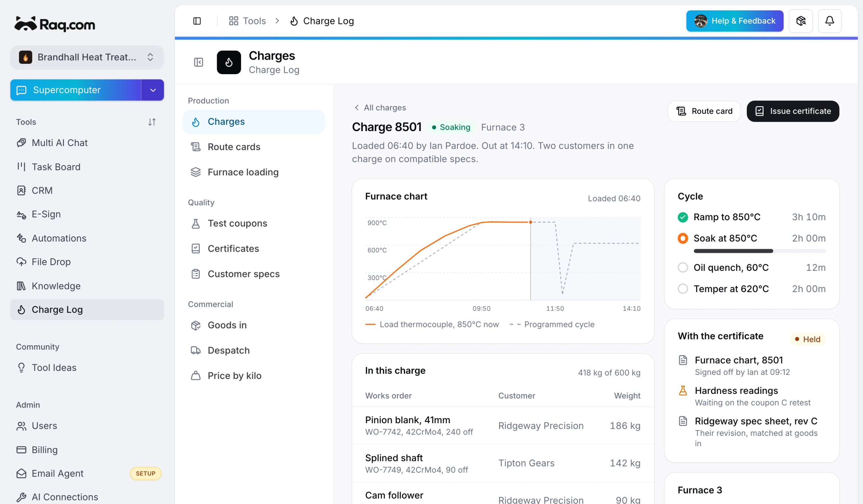This screenshot has width=863, height=504.
Task: Open Price by kilo page
Action: [253, 376]
